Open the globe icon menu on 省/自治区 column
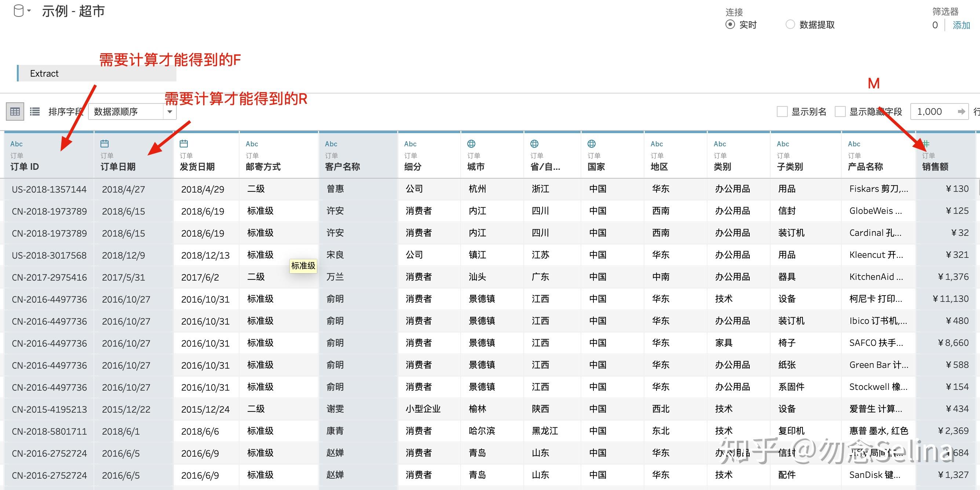 (x=534, y=143)
